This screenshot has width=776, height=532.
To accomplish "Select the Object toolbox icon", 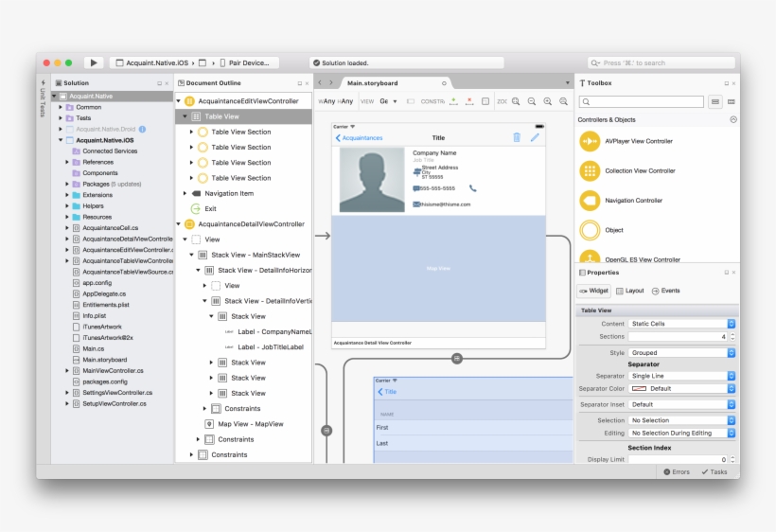I will click(x=590, y=230).
